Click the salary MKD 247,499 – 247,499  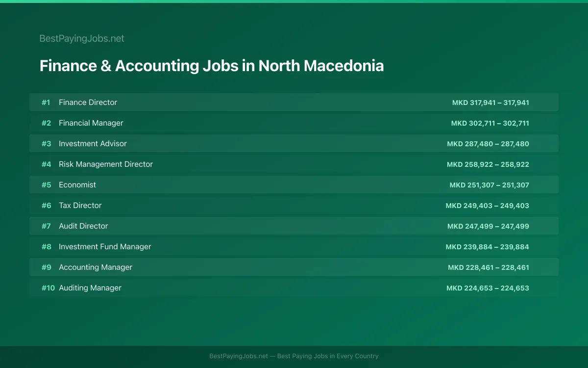(488, 226)
